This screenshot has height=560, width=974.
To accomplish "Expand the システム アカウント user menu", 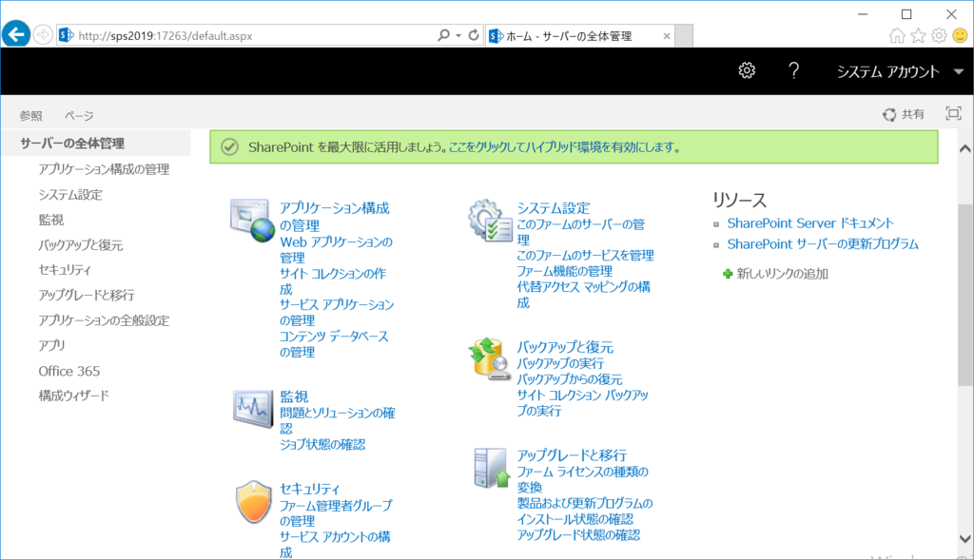I will 900,71.
